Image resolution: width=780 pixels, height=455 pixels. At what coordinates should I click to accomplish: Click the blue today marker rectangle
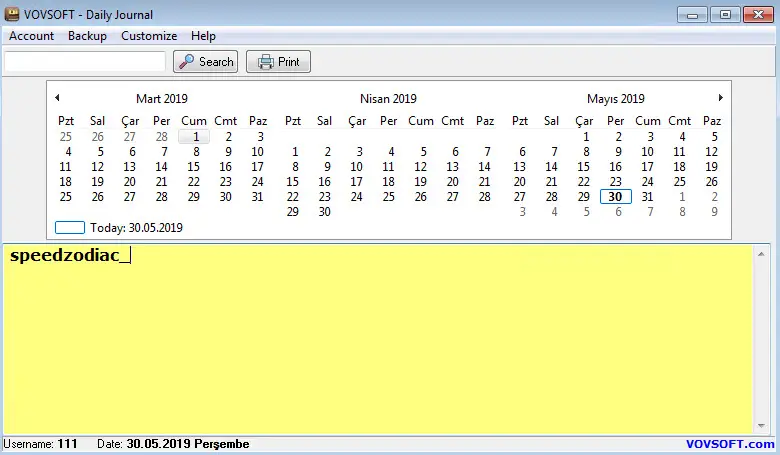(70, 228)
